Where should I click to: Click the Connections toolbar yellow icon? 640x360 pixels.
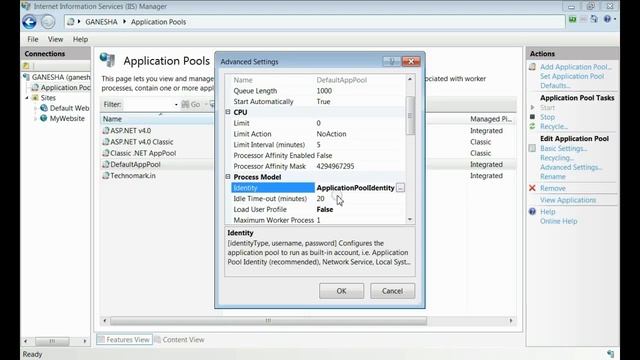pos(26,66)
